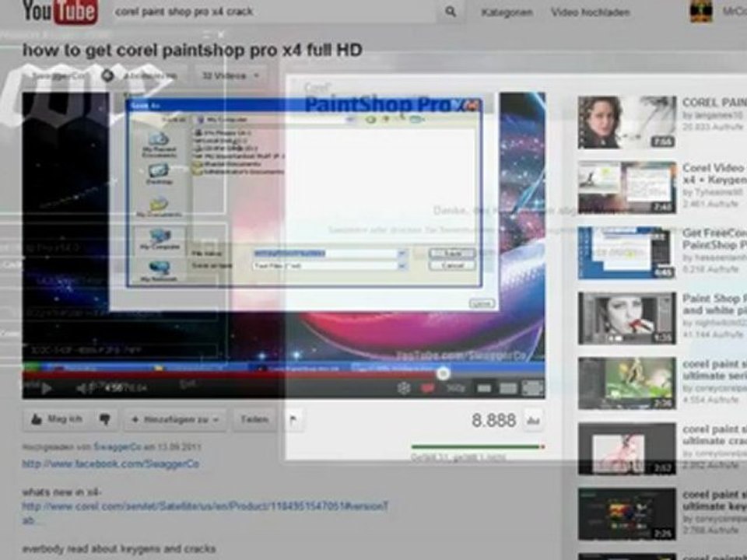Viewport: 747px width, 560px height.
Task: Click the Close button below the dialog
Action: pos(482,303)
